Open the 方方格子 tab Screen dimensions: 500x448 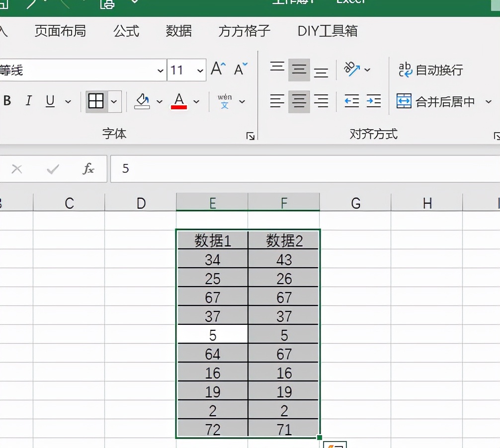point(244,31)
